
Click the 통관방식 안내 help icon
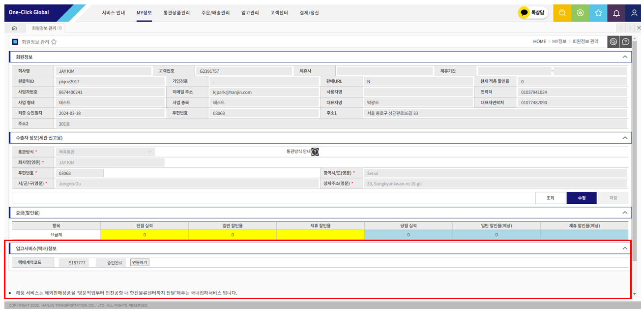click(x=315, y=152)
